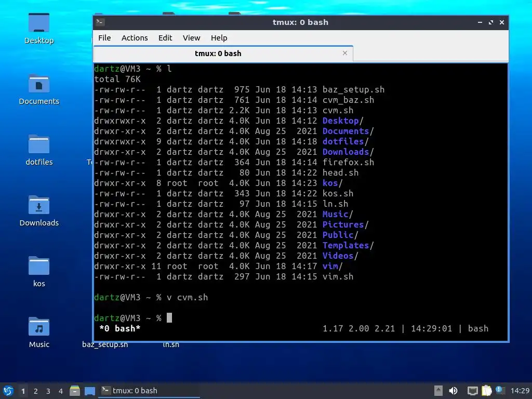This screenshot has height=399, width=532.
Task: Click the Pictures/ directory entry in terminal
Action: click(345, 224)
